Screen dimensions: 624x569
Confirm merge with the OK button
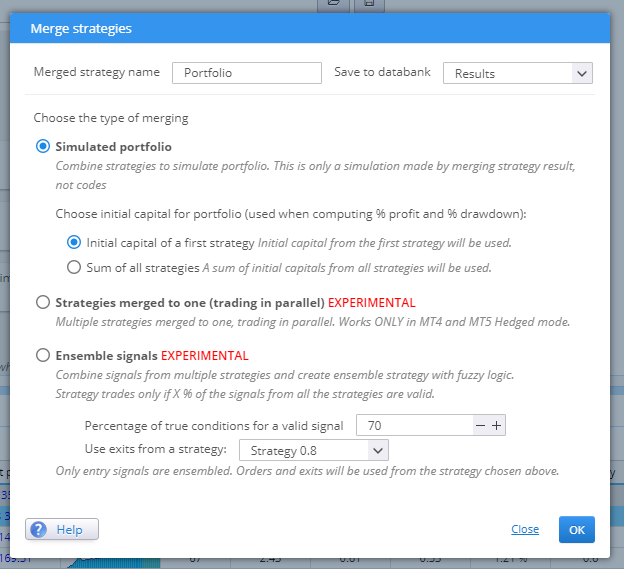tap(577, 530)
